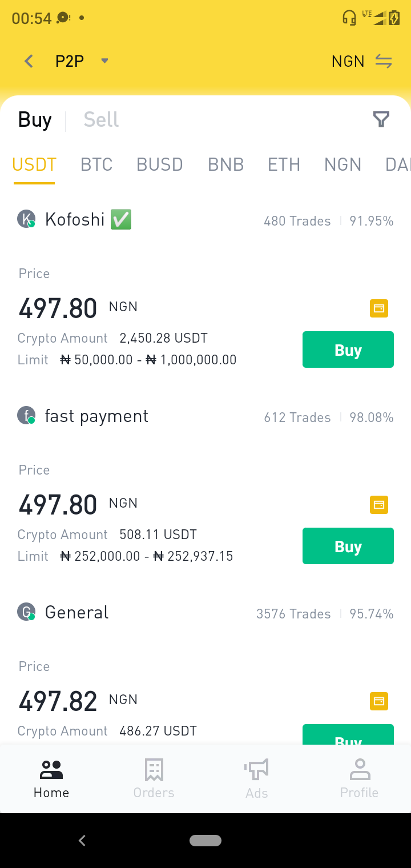Image resolution: width=411 pixels, height=868 pixels.
Task: Click Buy on Kofoshi's offer
Action: (x=348, y=349)
